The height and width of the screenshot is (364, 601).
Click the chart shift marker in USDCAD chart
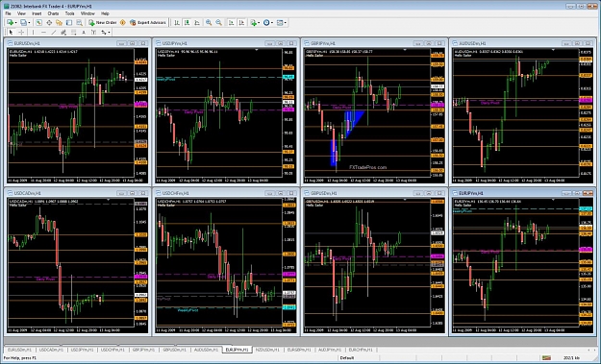(x=108, y=200)
